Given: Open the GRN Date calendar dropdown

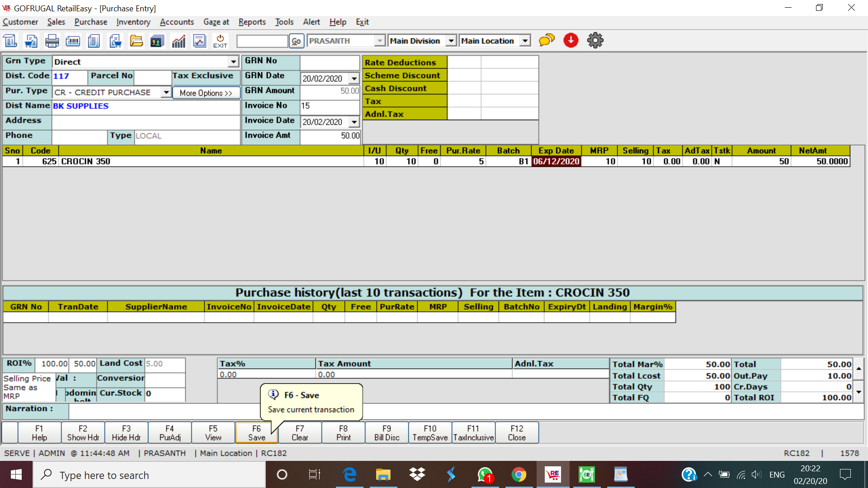Looking at the screenshot, I should pyautogui.click(x=354, y=79).
